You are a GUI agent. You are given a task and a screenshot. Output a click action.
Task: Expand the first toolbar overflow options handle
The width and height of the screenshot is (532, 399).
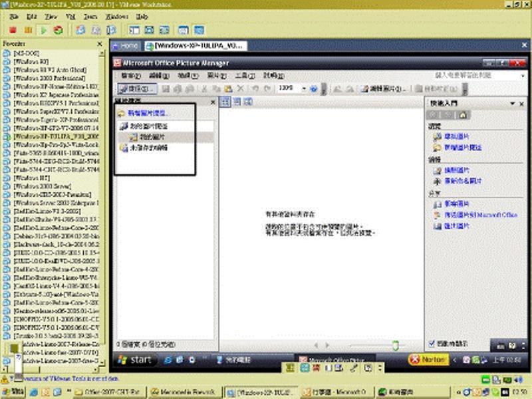(324, 89)
